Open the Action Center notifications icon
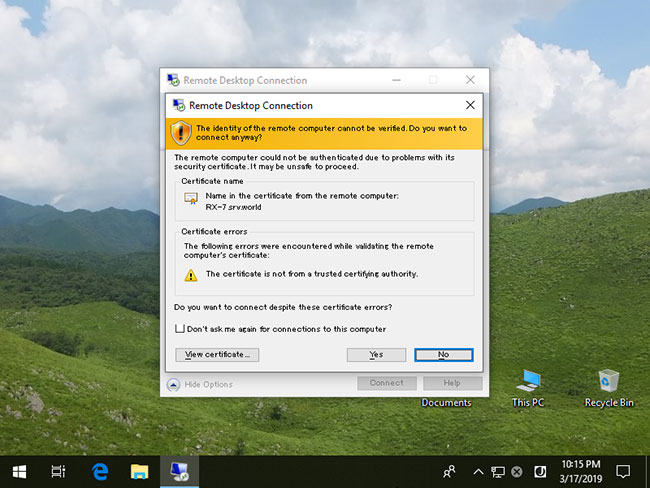 click(x=623, y=471)
